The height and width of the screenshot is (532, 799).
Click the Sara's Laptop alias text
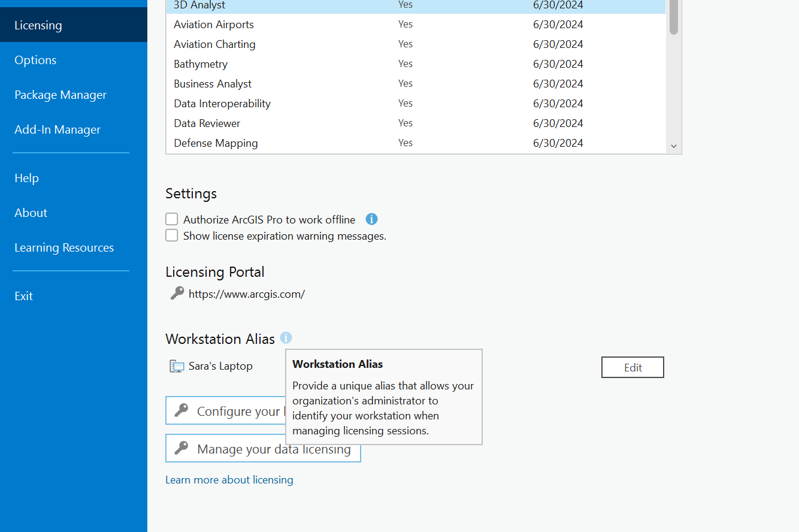(x=220, y=366)
